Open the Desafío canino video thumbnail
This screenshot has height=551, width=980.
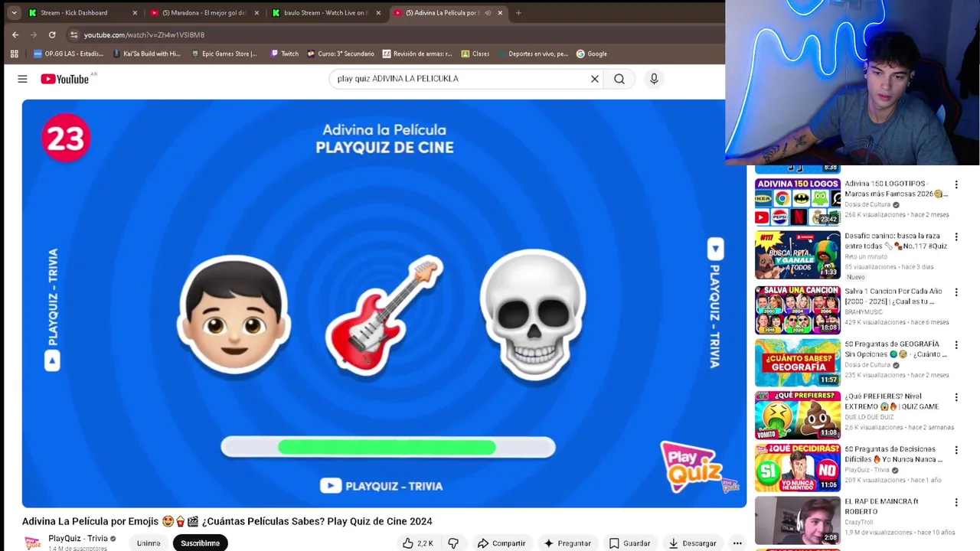(x=798, y=255)
